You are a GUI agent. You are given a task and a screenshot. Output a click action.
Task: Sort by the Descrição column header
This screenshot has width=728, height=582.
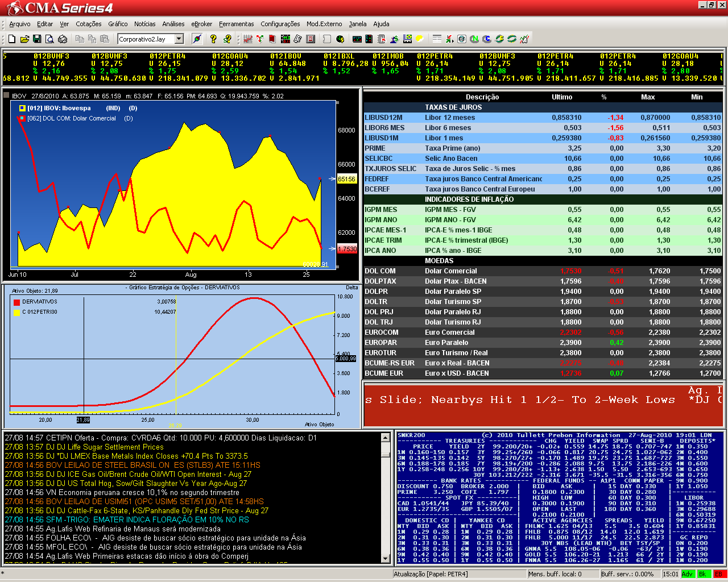coord(482,97)
